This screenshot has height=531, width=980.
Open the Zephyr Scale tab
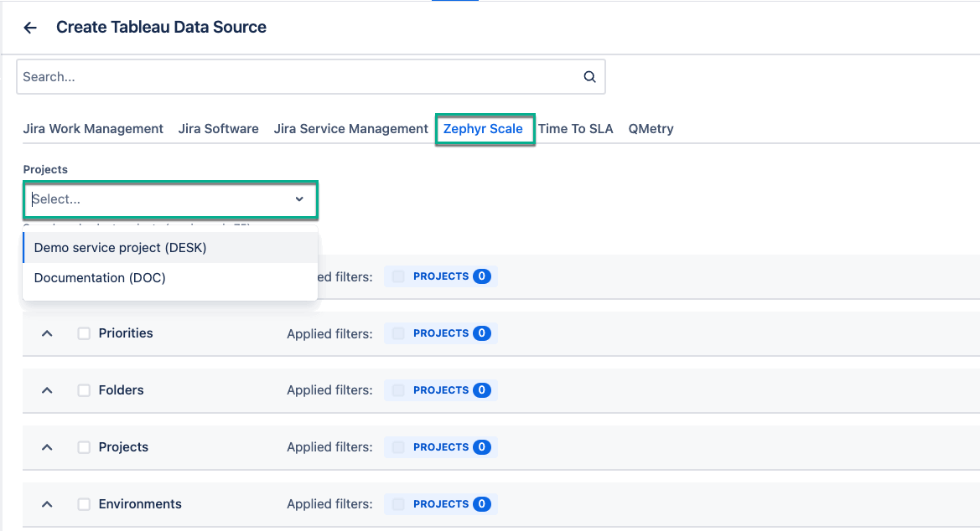[483, 129]
